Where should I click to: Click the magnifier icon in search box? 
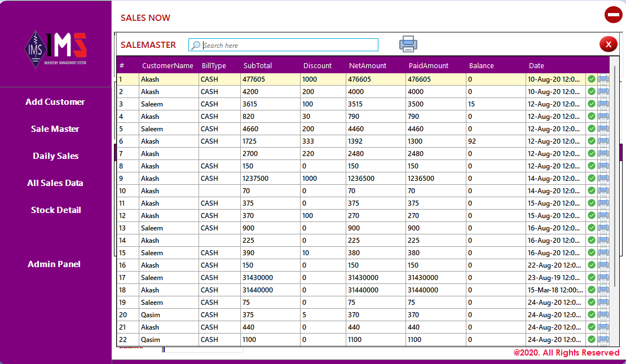[x=195, y=46]
